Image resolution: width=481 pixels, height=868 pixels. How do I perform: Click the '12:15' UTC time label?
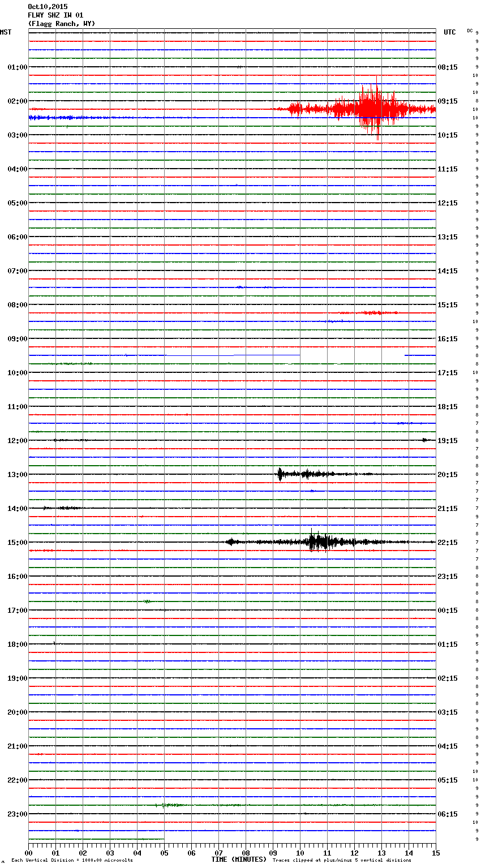click(448, 203)
